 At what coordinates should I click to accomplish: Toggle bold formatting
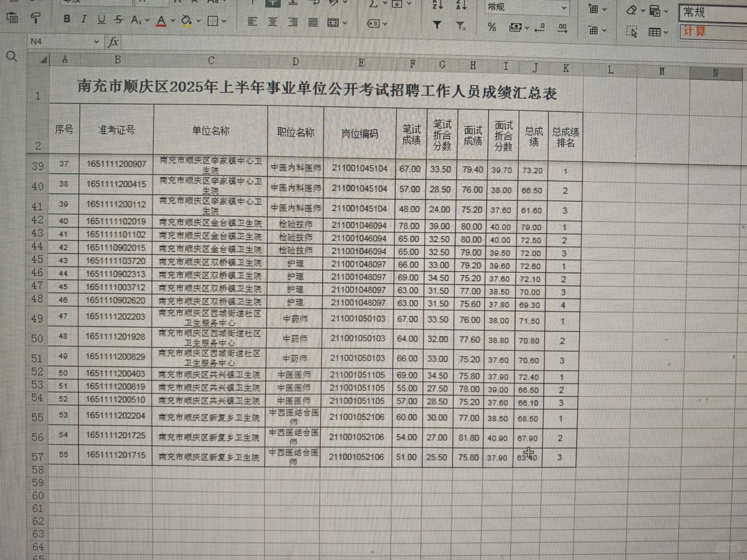(66, 19)
